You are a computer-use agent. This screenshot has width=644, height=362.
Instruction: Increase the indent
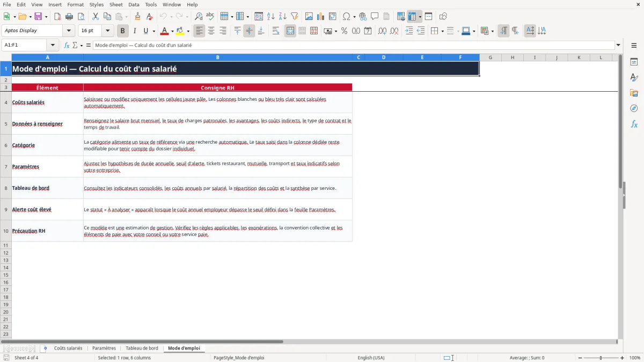point(409,31)
